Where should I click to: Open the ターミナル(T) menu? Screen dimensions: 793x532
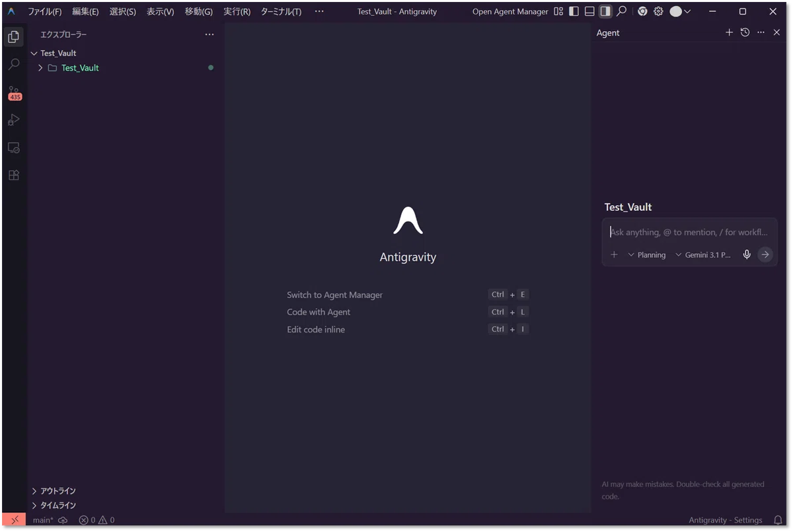pyautogui.click(x=281, y=11)
